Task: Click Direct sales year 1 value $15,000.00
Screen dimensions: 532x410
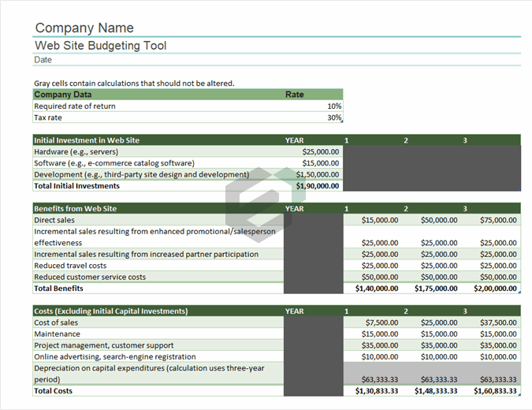Action: coord(379,221)
